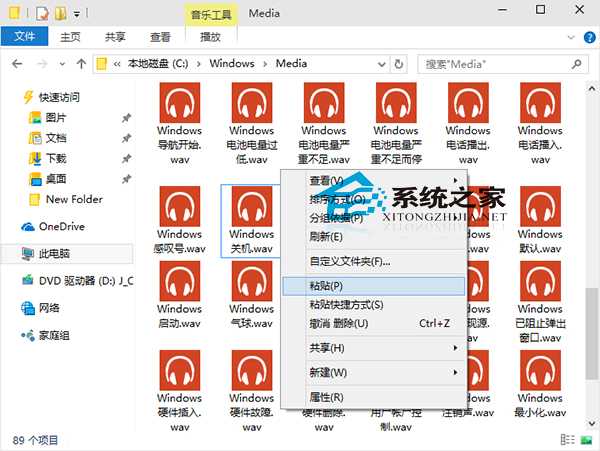600x451 pixels.
Task: Refresh the address bar location
Action: tap(399, 64)
